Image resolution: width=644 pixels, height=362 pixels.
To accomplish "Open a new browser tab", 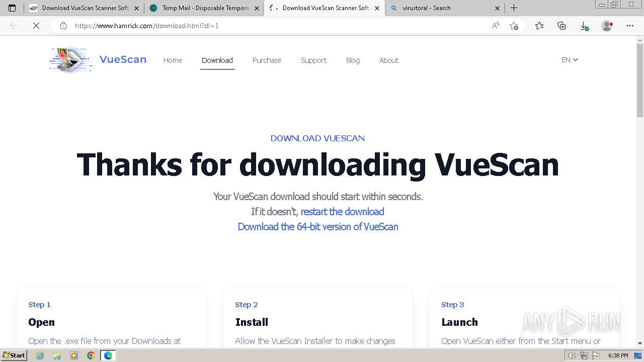I will (514, 8).
